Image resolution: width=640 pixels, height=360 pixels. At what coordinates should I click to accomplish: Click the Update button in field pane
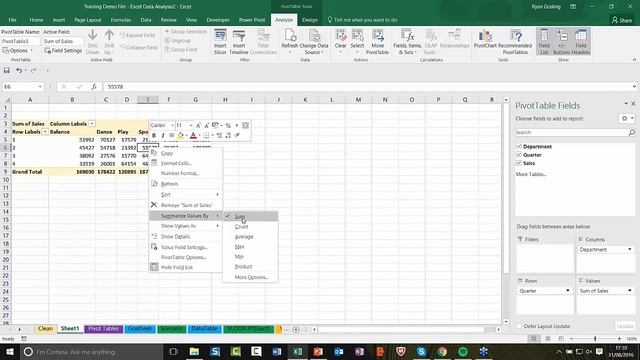[x=625, y=326]
